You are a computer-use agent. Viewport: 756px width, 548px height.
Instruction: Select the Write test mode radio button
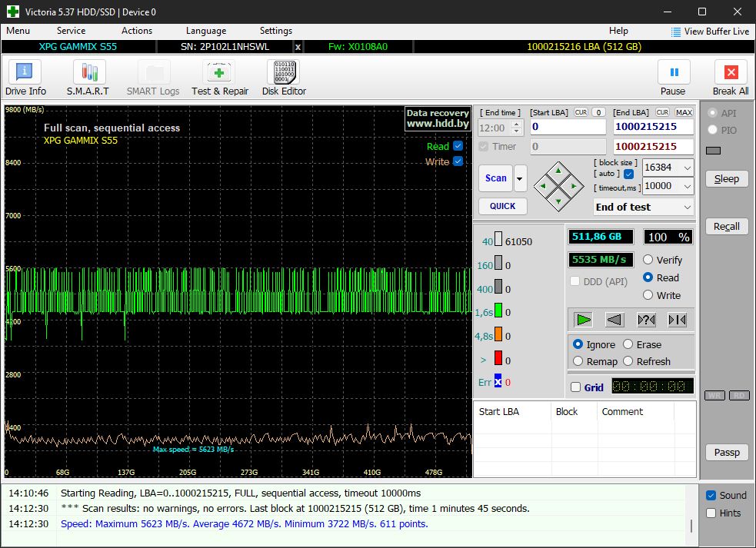[x=648, y=295]
